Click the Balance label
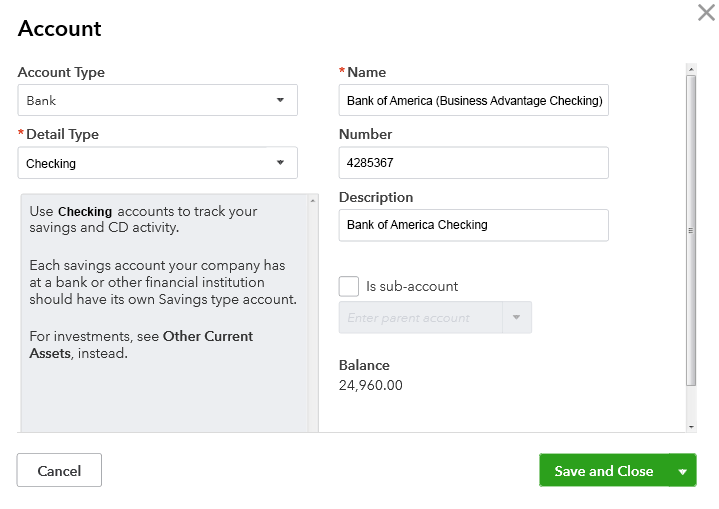This screenshot has width=719, height=509. (x=364, y=365)
